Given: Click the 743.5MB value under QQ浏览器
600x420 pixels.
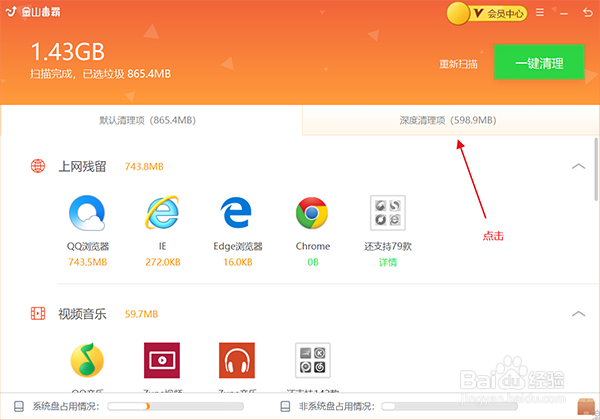Looking at the screenshot, I should [87, 262].
